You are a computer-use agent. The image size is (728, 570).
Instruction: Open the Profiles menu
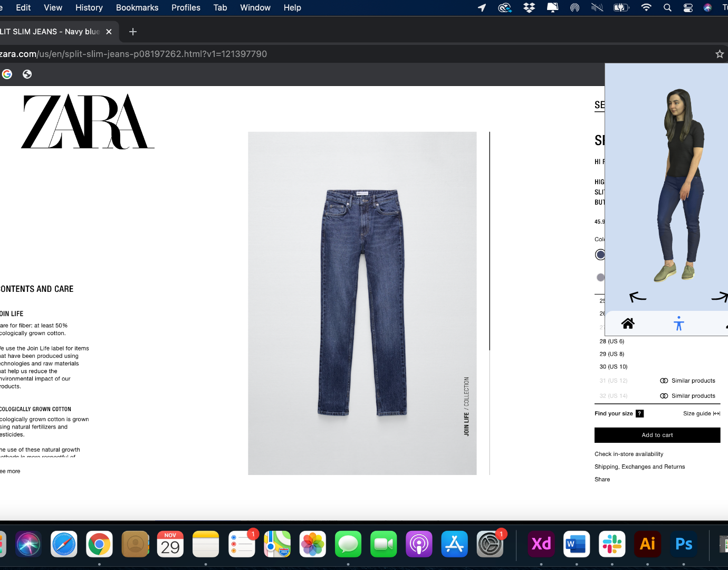186,7
